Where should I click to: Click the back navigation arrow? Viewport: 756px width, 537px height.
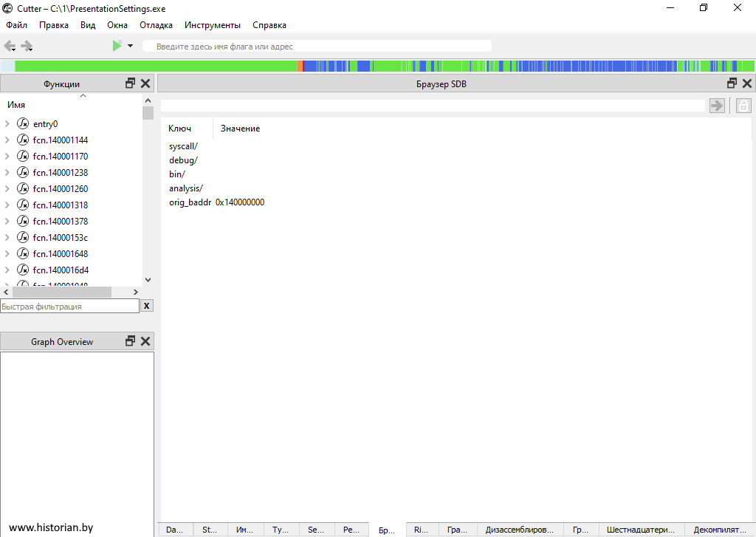10,46
